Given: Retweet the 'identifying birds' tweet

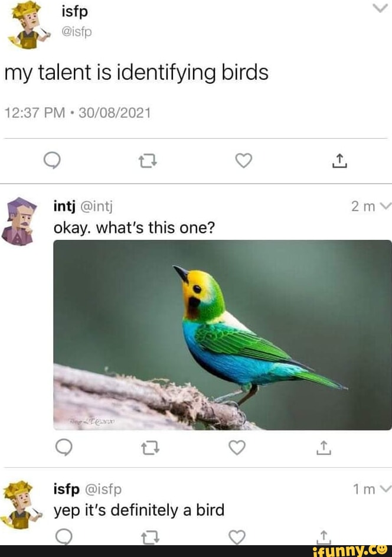Looking at the screenshot, I should [145, 161].
